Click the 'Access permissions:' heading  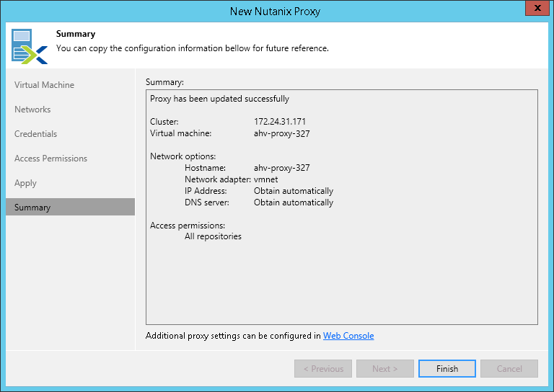click(x=188, y=226)
